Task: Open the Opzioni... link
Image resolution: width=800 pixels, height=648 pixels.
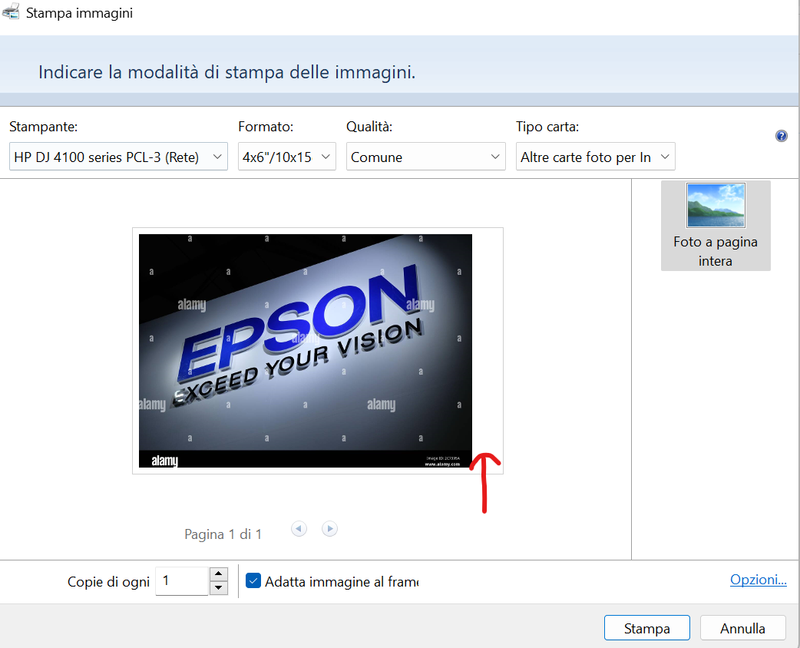Action: (758, 580)
